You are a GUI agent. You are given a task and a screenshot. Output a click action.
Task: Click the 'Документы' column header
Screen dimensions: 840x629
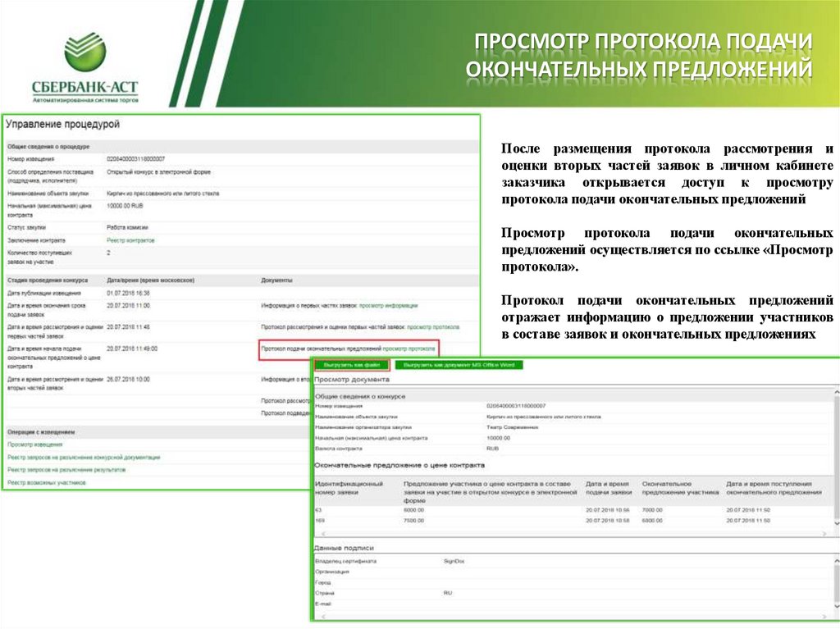coord(276,280)
